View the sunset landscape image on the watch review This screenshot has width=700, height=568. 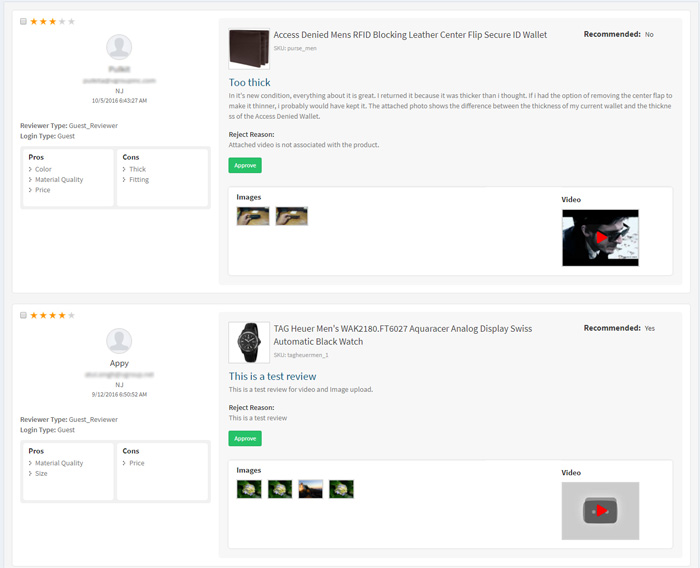[311, 489]
